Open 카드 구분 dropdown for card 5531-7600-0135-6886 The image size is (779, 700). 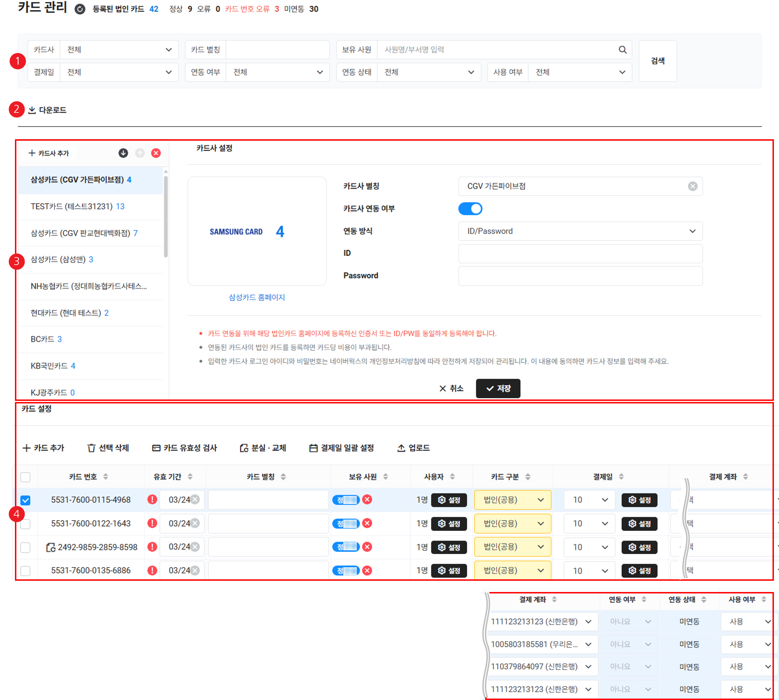(x=512, y=570)
